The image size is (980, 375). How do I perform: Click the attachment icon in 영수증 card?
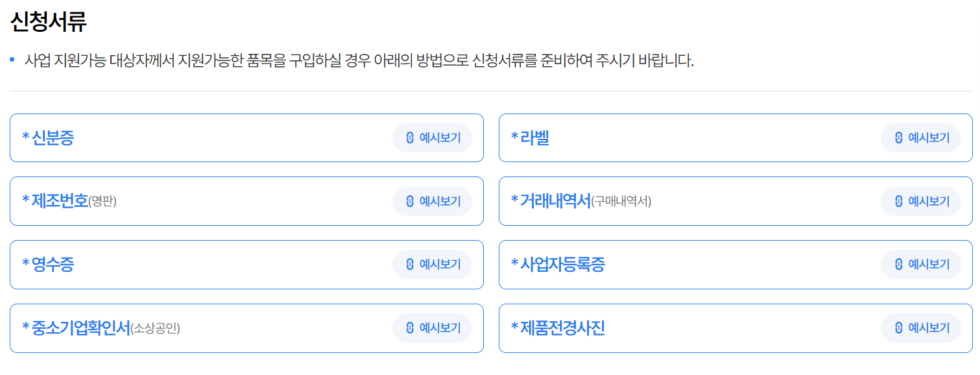[x=409, y=264]
